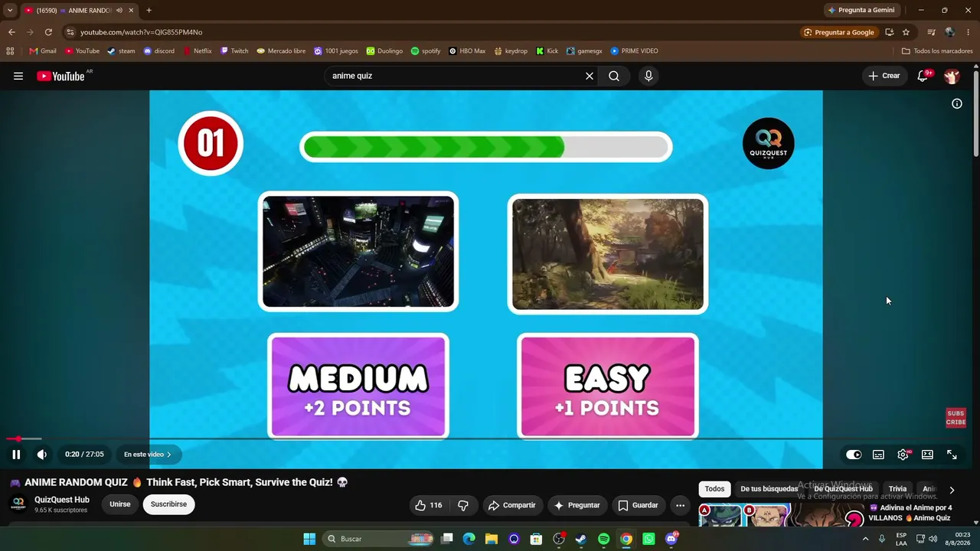Open WhatsApp from the taskbar
Screen dimensions: 980x551
coord(648,539)
